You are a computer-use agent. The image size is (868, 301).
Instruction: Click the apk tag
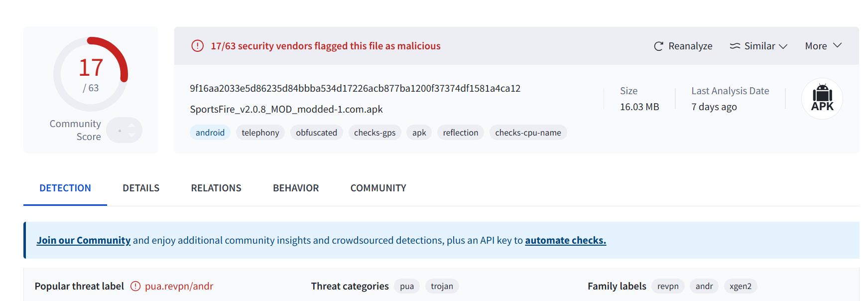pyautogui.click(x=419, y=133)
